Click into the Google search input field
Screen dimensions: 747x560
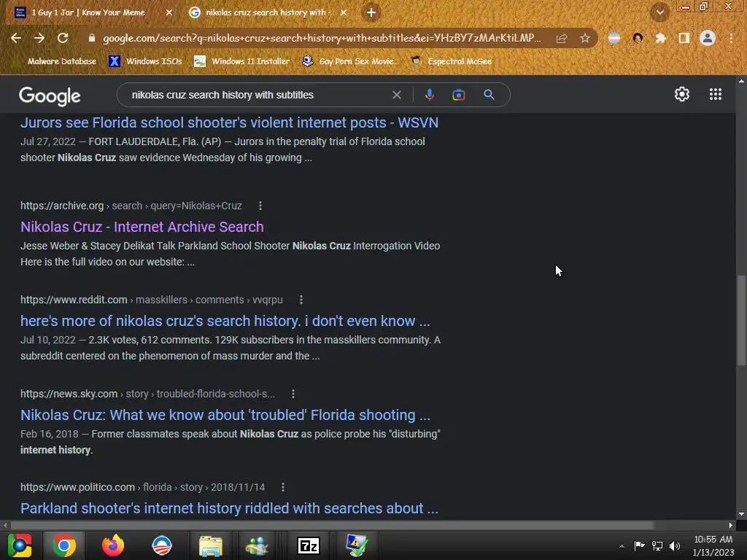258,95
